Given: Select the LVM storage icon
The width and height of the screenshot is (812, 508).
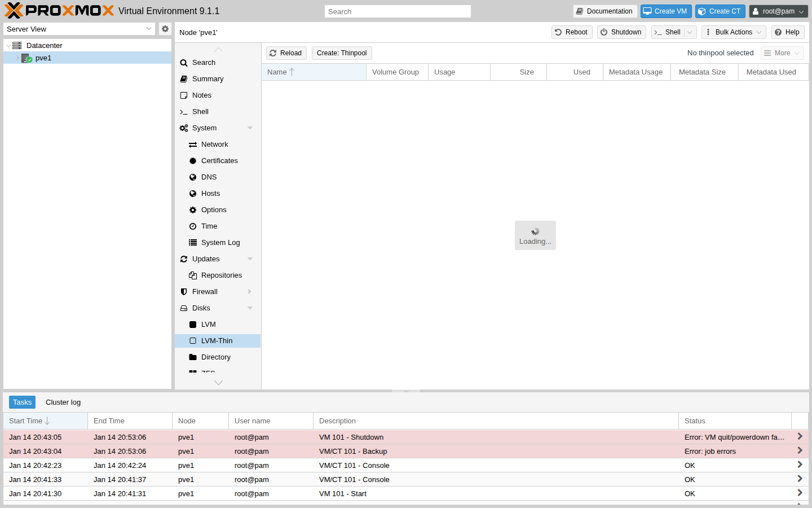Looking at the screenshot, I should 193,324.
